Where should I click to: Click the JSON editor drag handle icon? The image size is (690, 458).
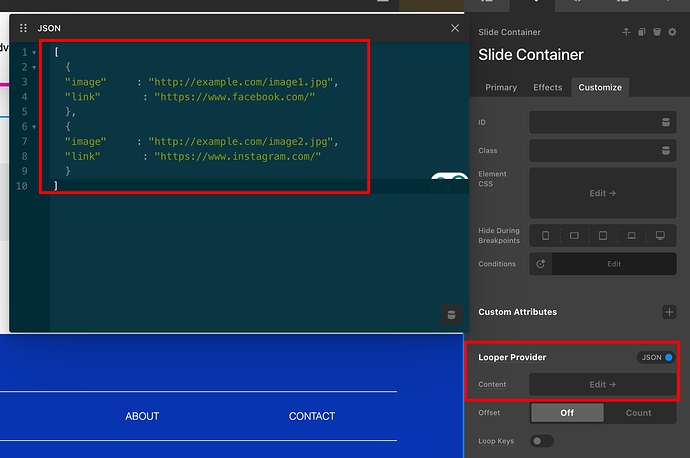click(24, 29)
